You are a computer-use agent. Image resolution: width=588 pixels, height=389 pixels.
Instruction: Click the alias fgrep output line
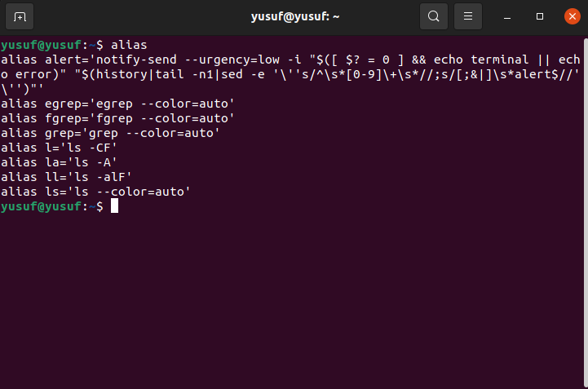[117, 118]
